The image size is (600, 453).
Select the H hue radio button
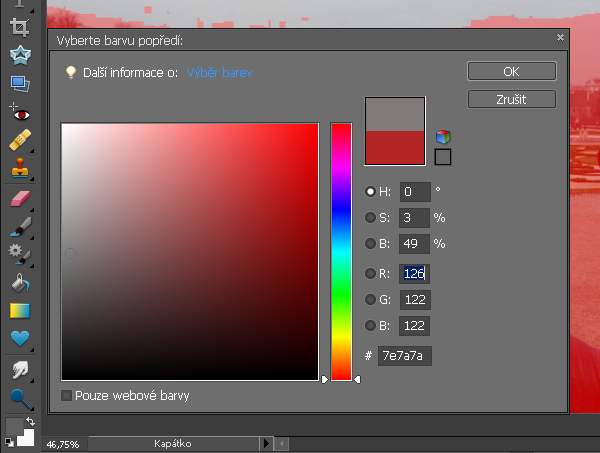click(371, 192)
